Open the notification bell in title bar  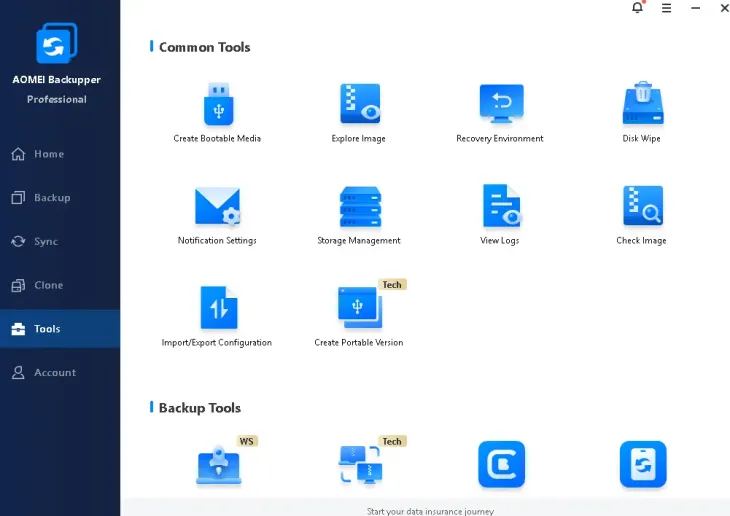click(x=637, y=8)
